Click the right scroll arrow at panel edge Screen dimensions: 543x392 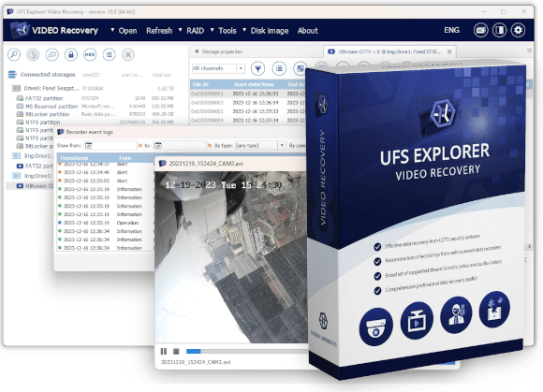pyautogui.click(x=529, y=246)
